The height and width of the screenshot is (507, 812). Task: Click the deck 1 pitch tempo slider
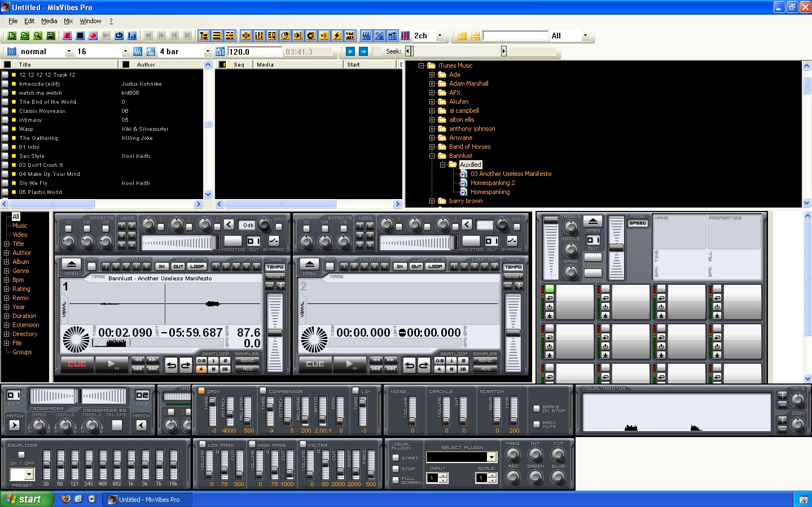(x=275, y=333)
